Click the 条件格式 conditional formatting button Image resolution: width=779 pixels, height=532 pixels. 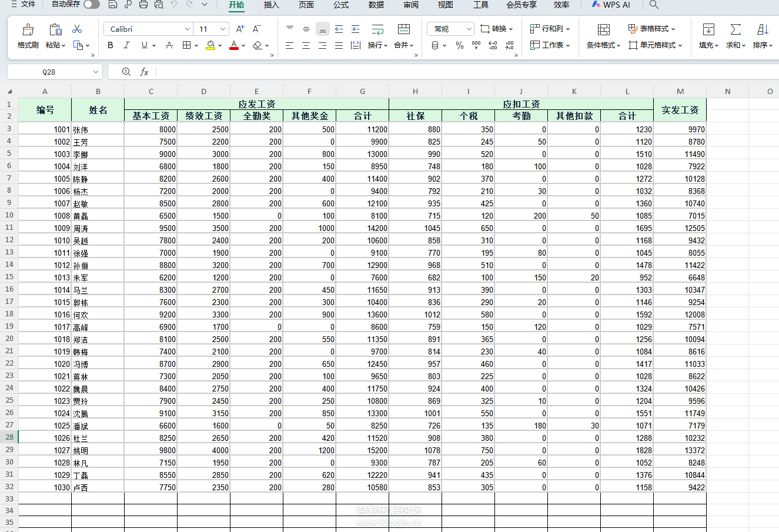coord(603,35)
